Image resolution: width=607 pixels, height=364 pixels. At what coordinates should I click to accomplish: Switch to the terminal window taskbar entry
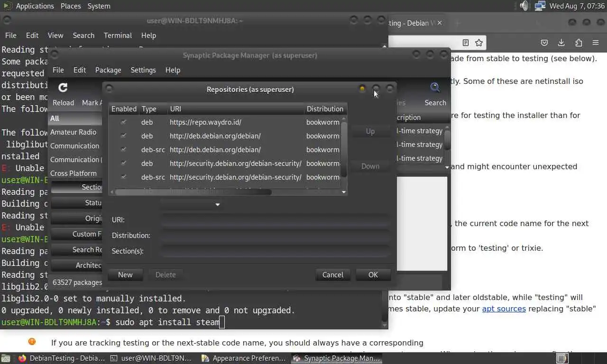click(x=151, y=358)
